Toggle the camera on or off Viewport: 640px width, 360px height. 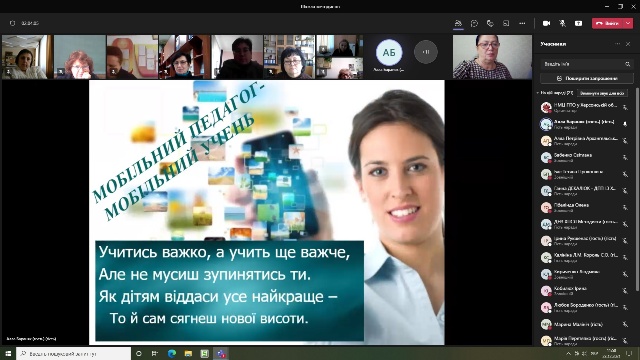point(546,24)
